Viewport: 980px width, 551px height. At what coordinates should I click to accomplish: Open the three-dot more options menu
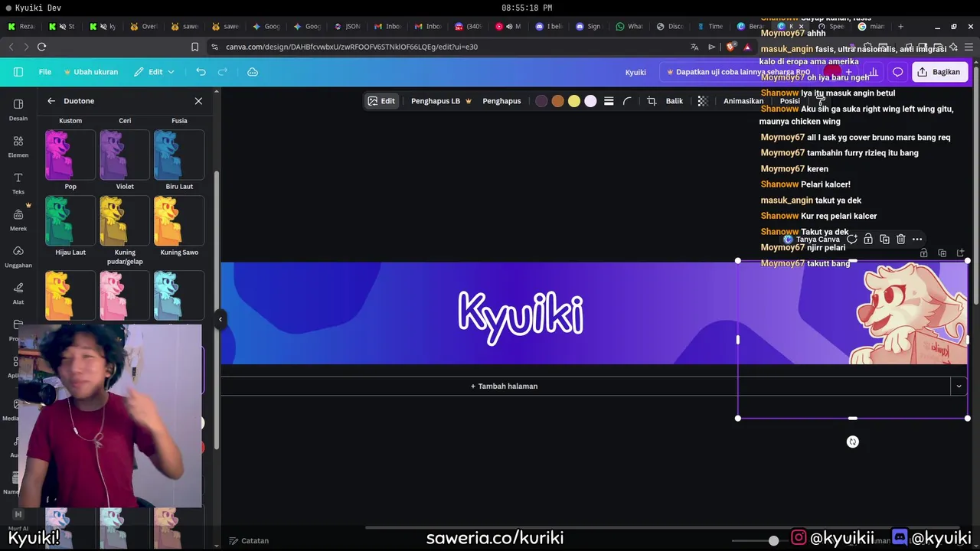(x=917, y=240)
